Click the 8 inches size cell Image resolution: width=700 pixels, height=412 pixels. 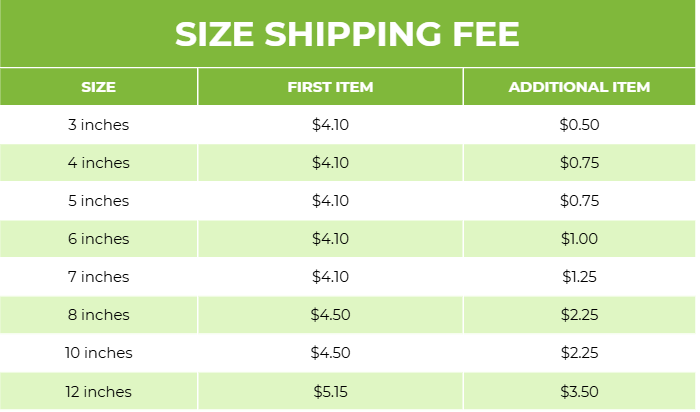98,315
